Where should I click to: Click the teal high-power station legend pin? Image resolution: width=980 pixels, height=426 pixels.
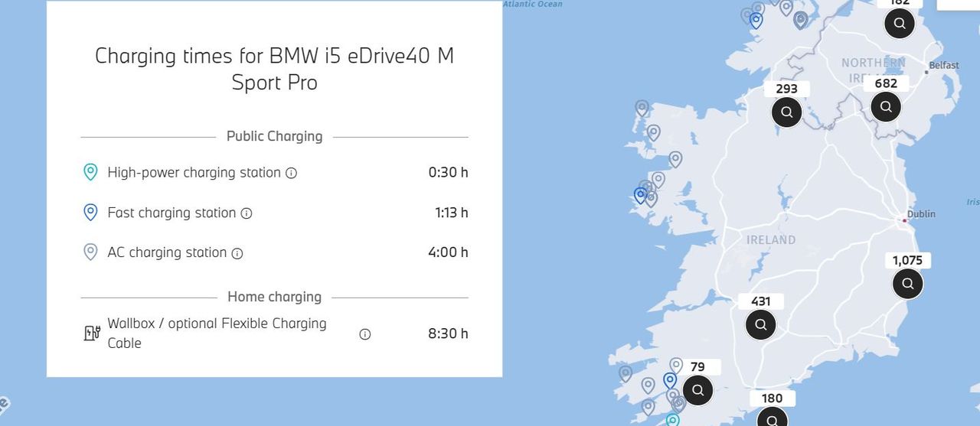click(90, 172)
